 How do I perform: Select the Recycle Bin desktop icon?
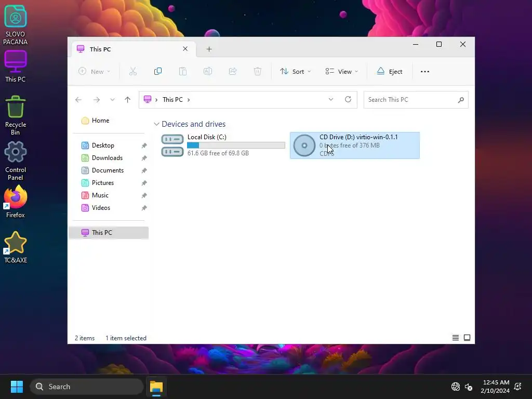[x=15, y=115]
